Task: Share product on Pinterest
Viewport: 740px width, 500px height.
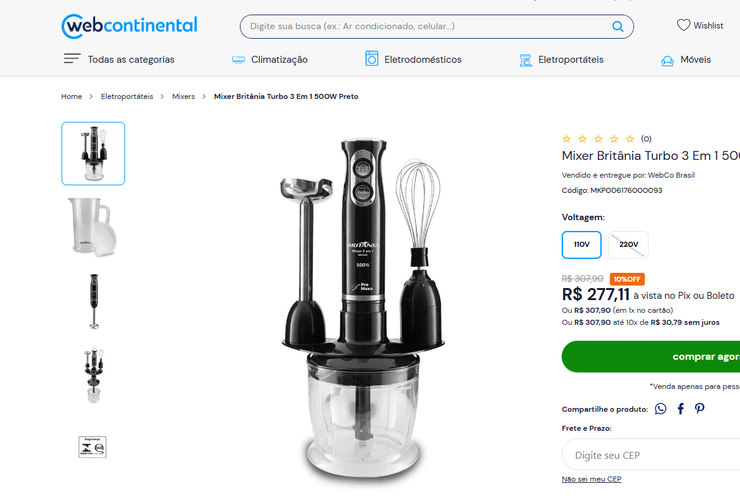Action: click(x=699, y=408)
